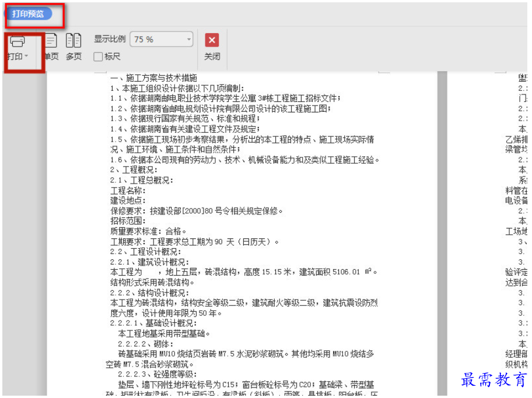Click line 1.6、依据本公司现有的劳动力
The height and width of the screenshot is (398, 532).
[x=244, y=160]
